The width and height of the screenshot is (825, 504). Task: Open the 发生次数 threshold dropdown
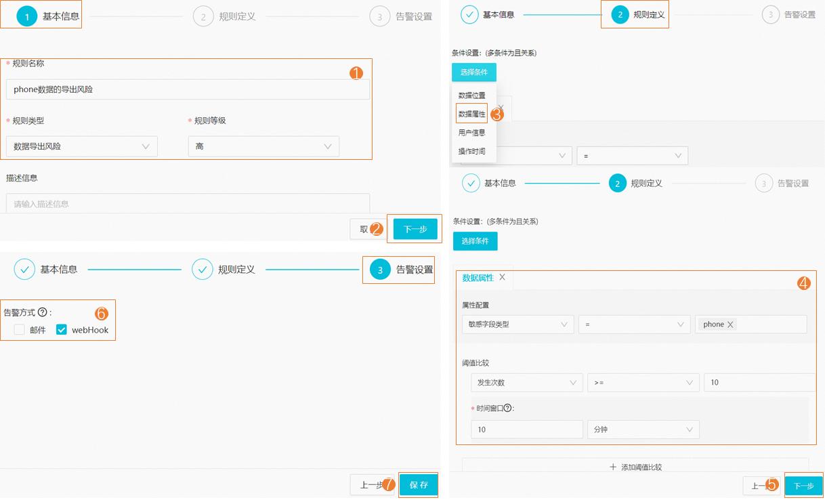[527, 383]
